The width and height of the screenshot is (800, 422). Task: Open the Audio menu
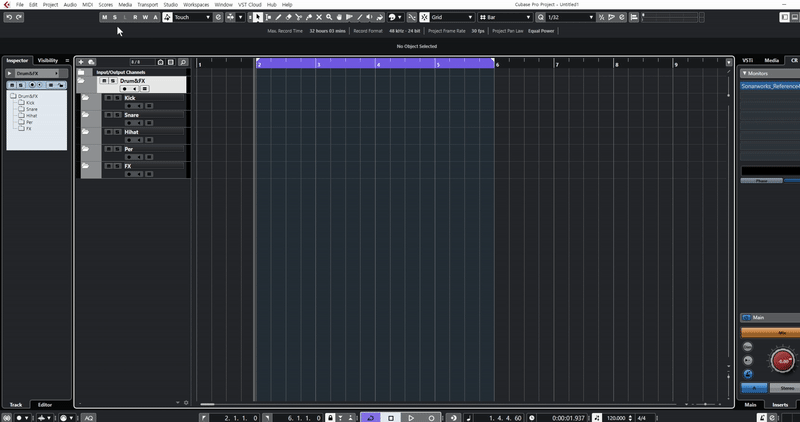point(70,5)
